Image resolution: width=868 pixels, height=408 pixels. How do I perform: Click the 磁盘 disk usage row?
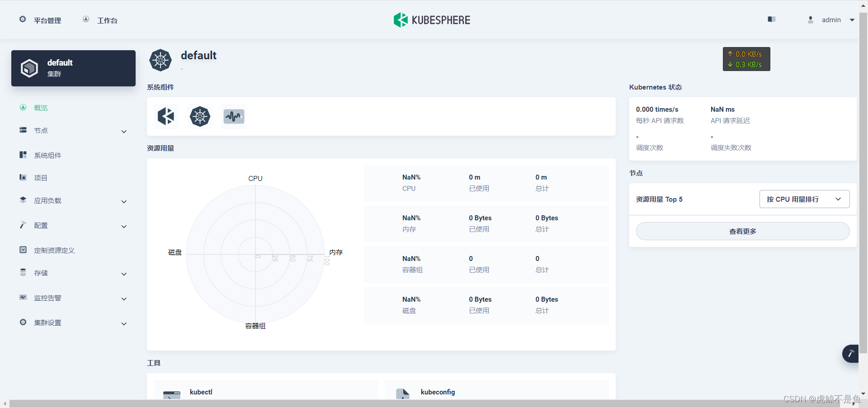pyautogui.click(x=486, y=305)
